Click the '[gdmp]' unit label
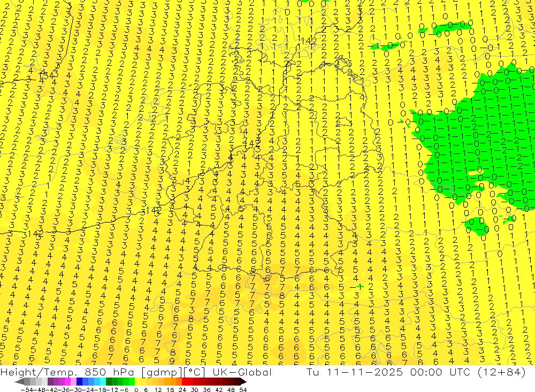Screen dimensions: 535x392 [x=162, y=372]
